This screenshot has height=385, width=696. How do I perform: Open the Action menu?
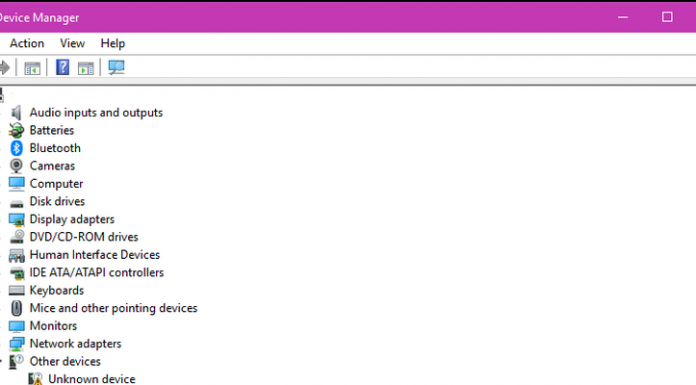(27, 44)
